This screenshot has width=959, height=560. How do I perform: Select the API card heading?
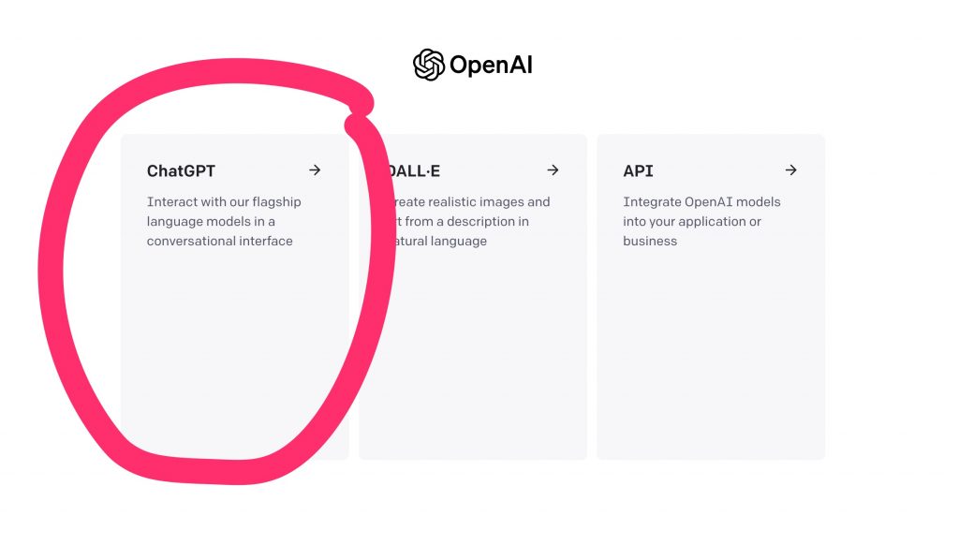coord(638,171)
